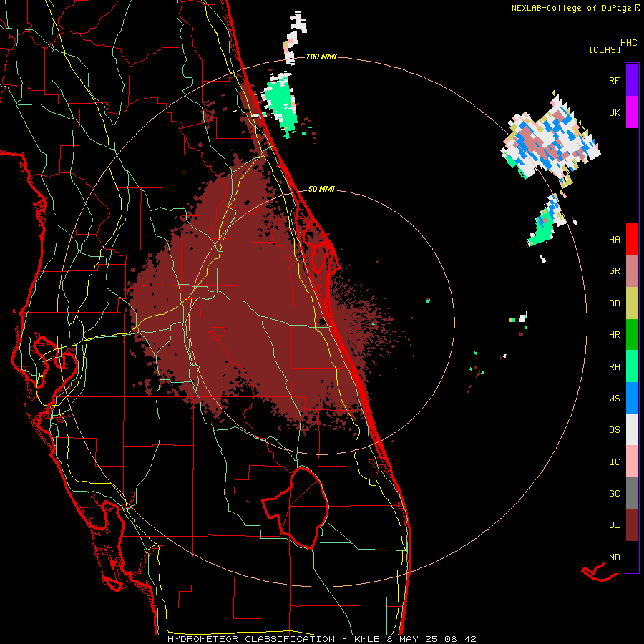The width and height of the screenshot is (644, 644).
Task: Click the 'KMLB' radar site identifier
Action: pos(366,639)
